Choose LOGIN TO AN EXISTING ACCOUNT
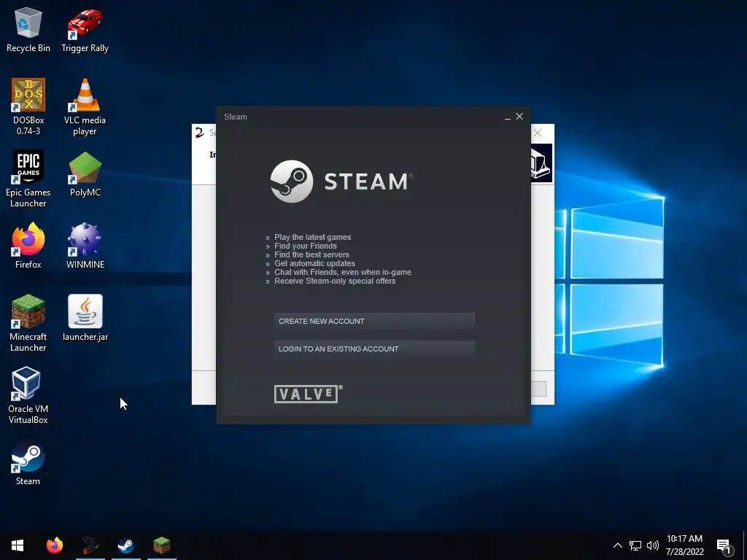The width and height of the screenshot is (747, 560). click(374, 349)
